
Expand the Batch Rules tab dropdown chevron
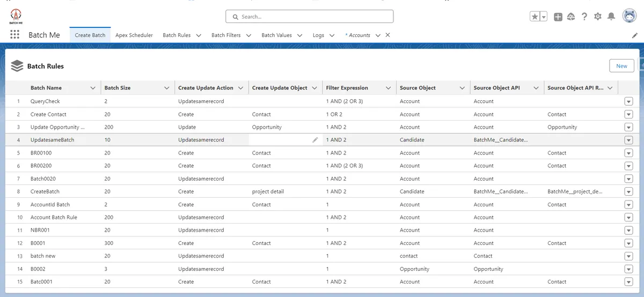tap(199, 35)
